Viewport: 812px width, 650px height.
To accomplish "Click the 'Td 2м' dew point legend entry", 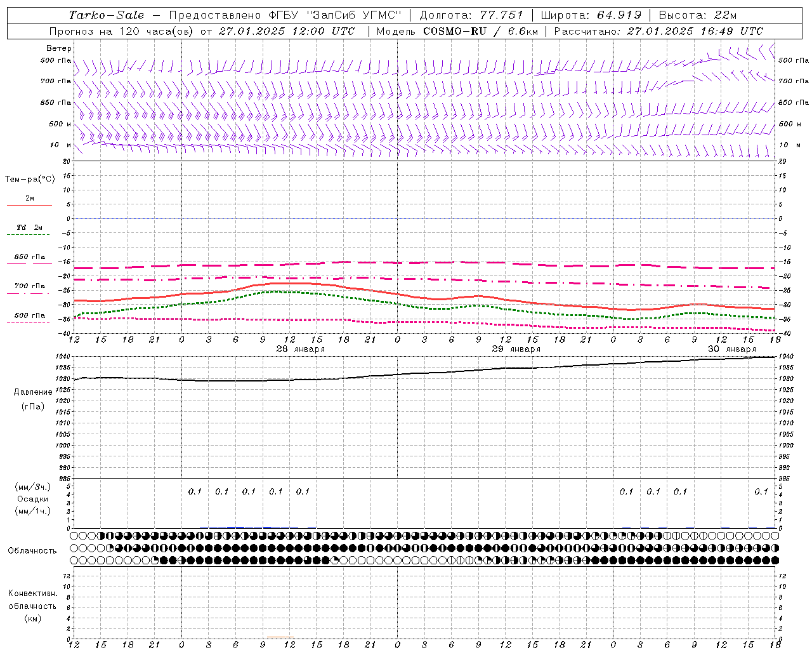I will [x=30, y=227].
